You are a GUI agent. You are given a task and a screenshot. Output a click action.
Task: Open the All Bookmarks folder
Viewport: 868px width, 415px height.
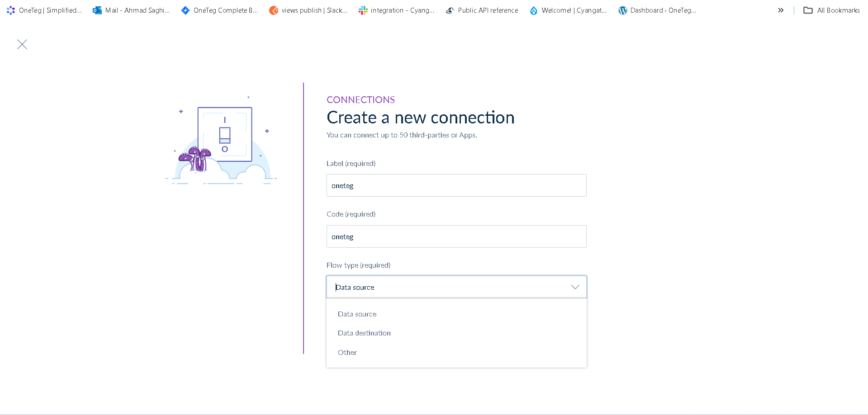831,10
